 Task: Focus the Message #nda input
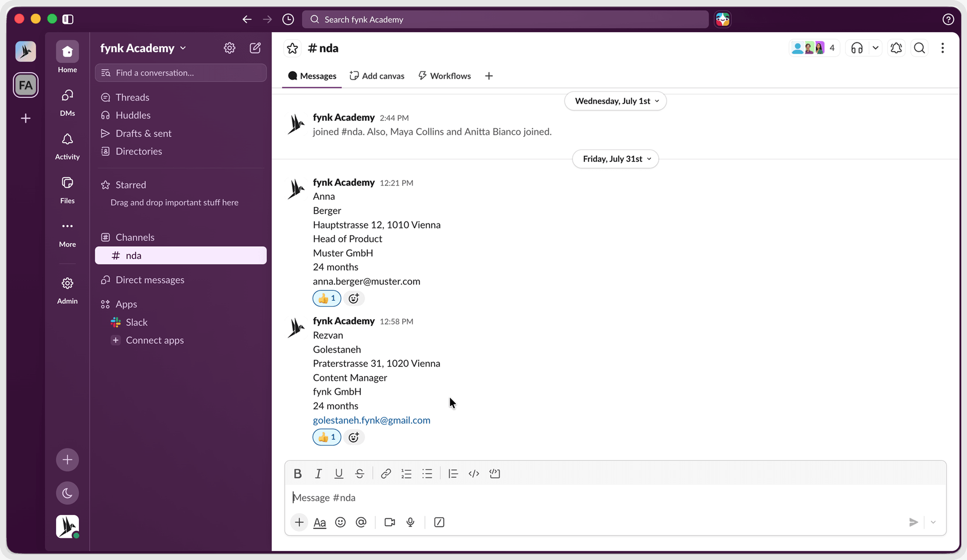click(x=615, y=498)
